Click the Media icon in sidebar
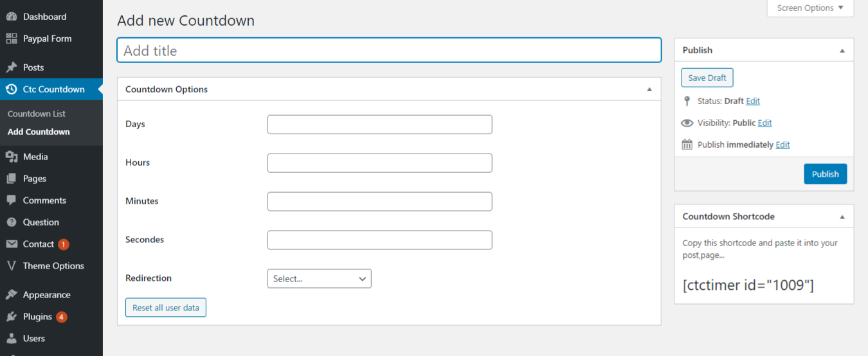The image size is (868, 356). (x=12, y=157)
